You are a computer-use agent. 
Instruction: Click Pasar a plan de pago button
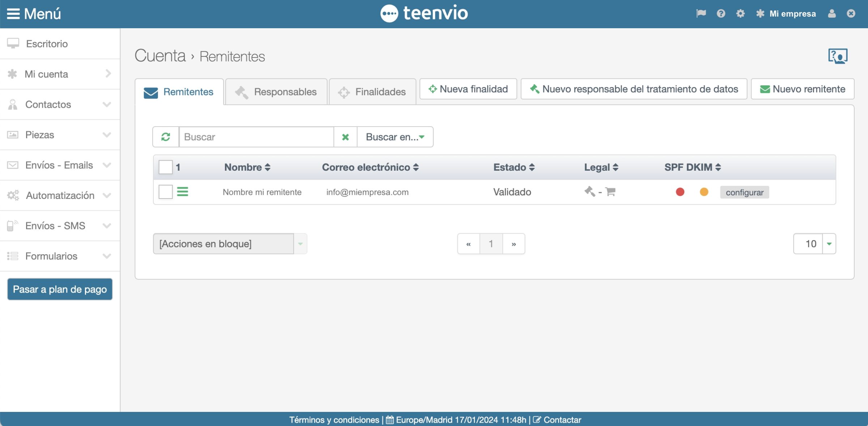60,289
